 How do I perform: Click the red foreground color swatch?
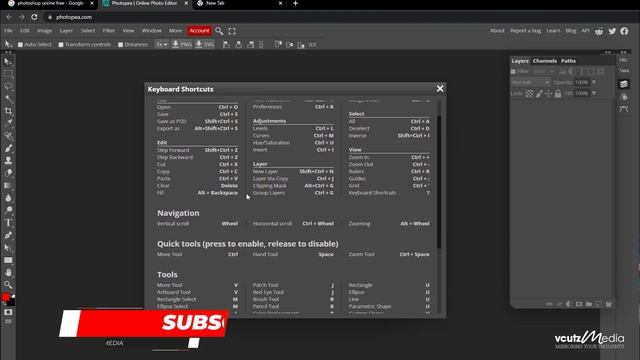click(x=6, y=297)
